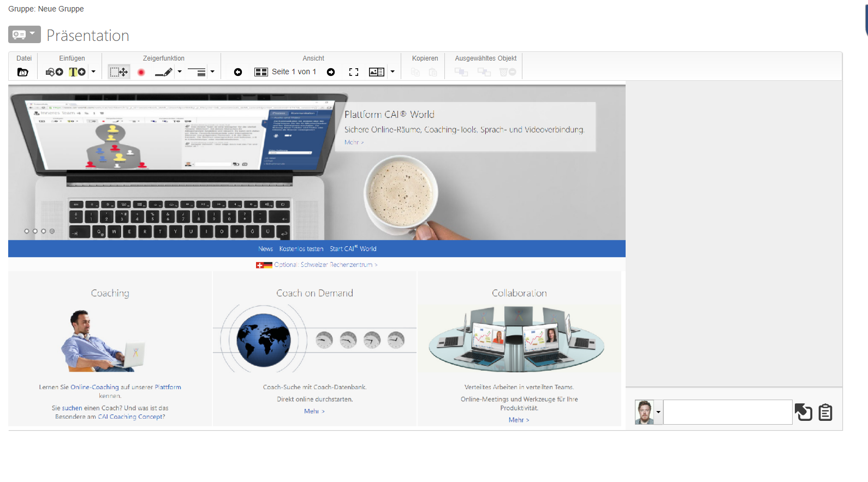Go to next page arrow

point(331,72)
